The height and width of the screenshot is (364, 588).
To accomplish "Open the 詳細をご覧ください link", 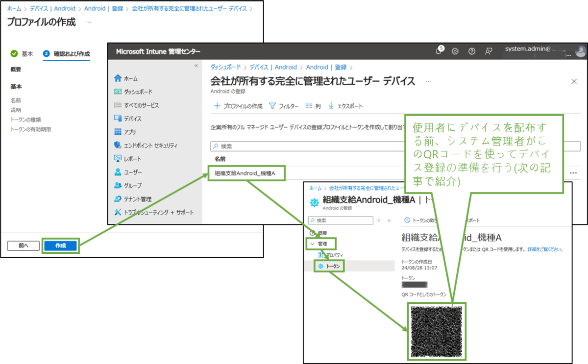I will coord(545,249).
